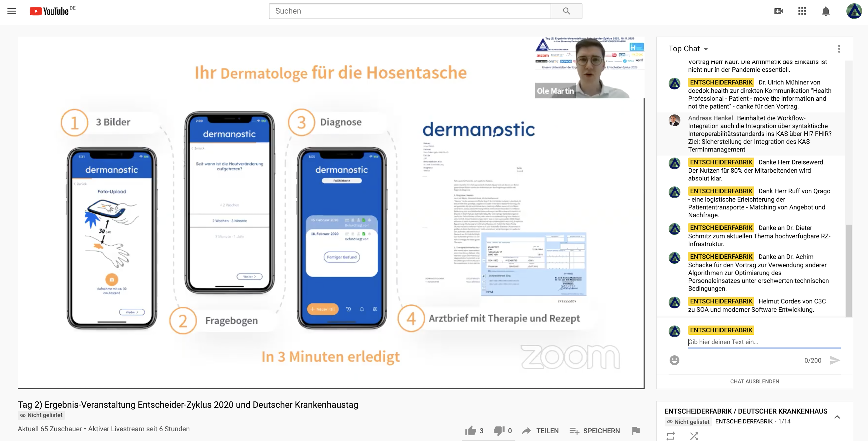
Task: Share the video via TEILEN
Action: point(541,431)
